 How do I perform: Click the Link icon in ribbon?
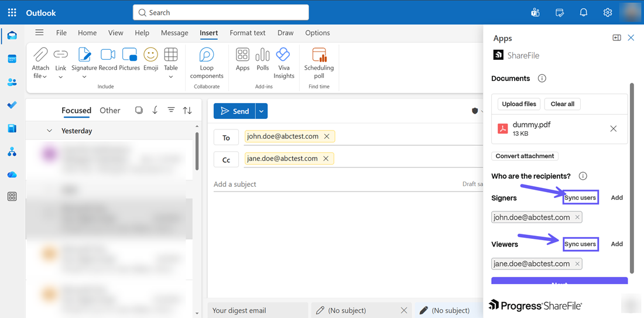point(61,54)
